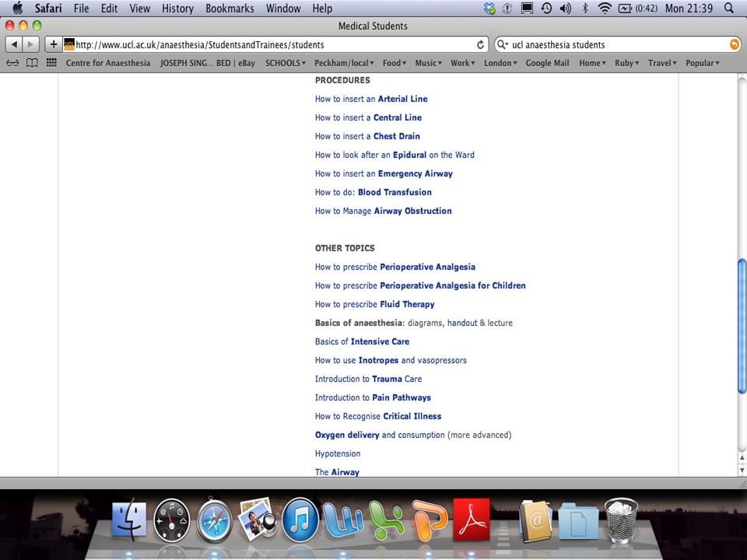Image resolution: width=747 pixels, height=560 pixels.
Task: Click the scrollbar up arrow
Action: [742, 458]
